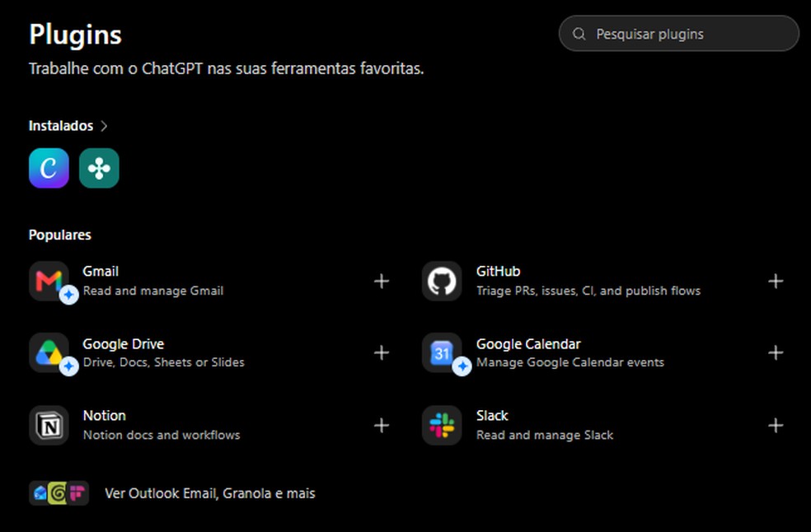811x532 pixels.
Task: Add the Notion plugin via plus
Action: pyautogui.click(x=382, y=426)
